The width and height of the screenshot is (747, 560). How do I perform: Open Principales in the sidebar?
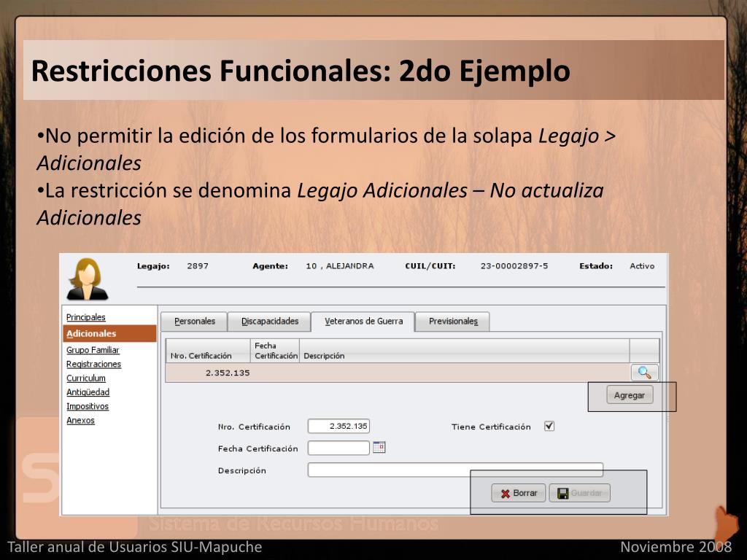click(86, 317)
